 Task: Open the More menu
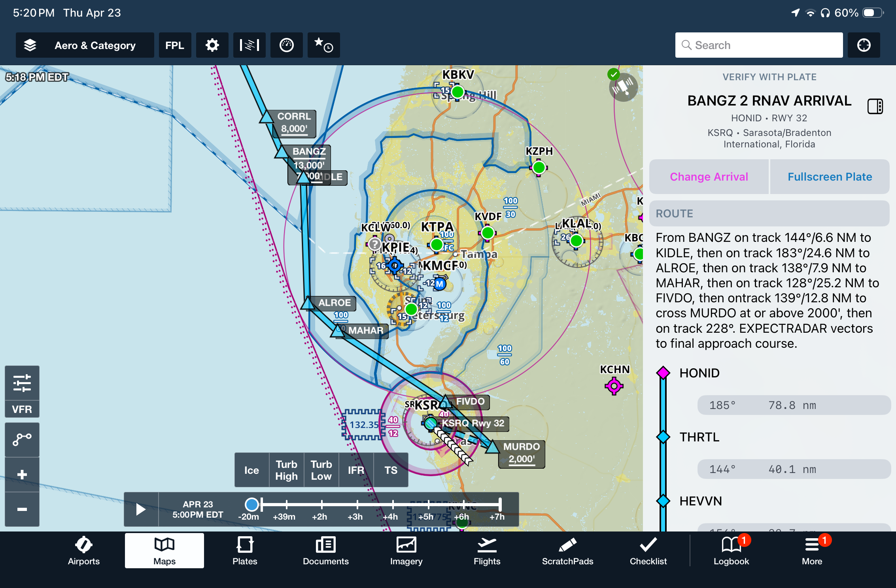click(812, 551)
